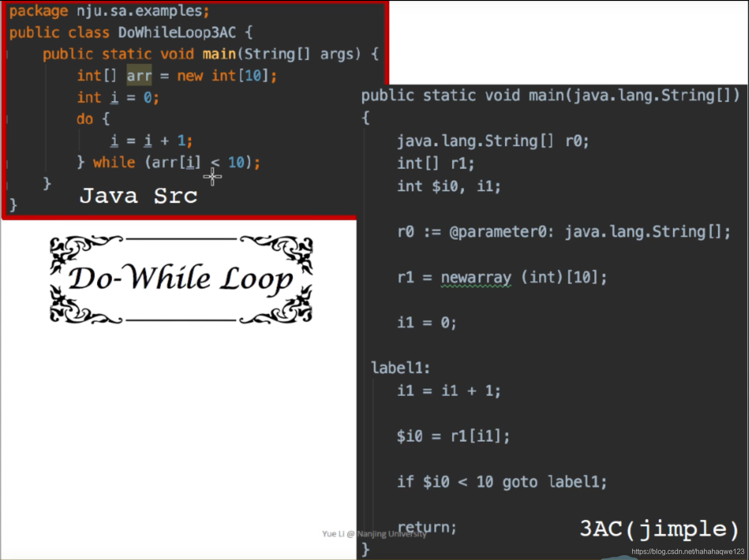Viewport: 749px width, 560px height.
Task: Click the '3AC(jimple)' caption
Action: coord(660,529)
